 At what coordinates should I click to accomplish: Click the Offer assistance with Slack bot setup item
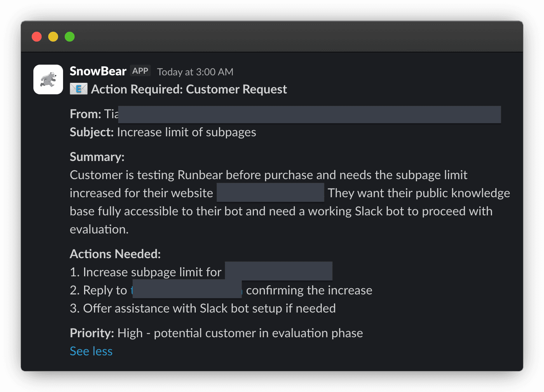(209, 308)
